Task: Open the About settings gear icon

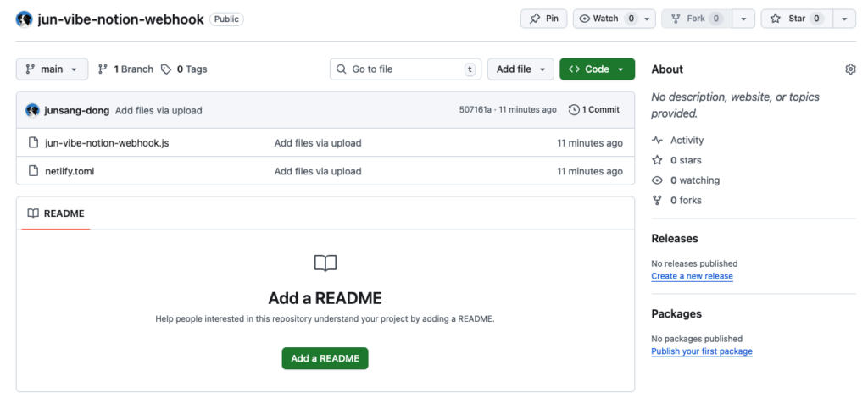Action: tap(850, 69)
